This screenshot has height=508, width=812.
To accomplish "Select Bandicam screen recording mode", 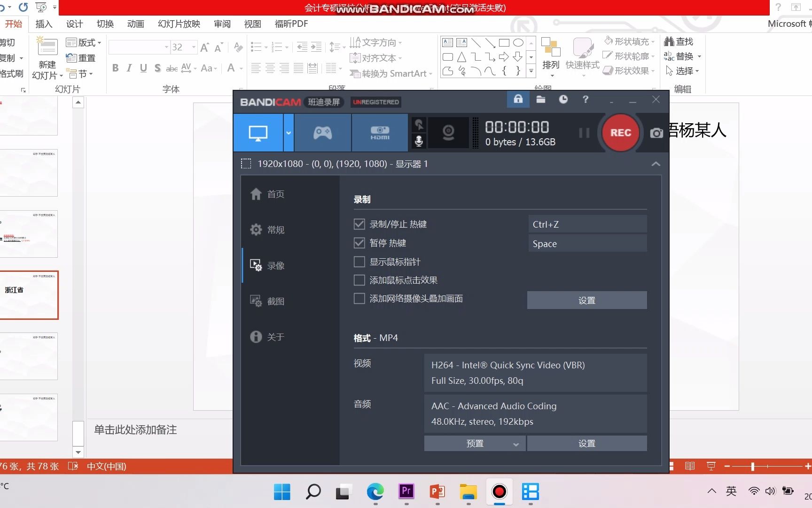I will coord(258,133).
